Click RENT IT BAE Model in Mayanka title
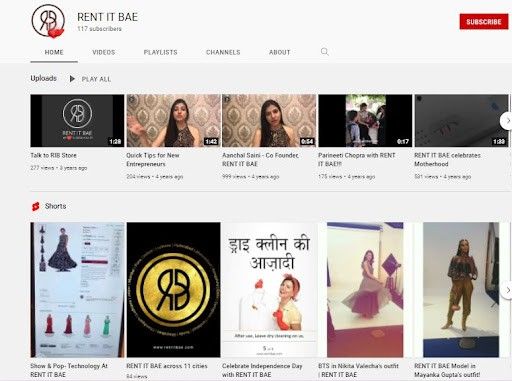The image size is (512, 381). [447, 370]
